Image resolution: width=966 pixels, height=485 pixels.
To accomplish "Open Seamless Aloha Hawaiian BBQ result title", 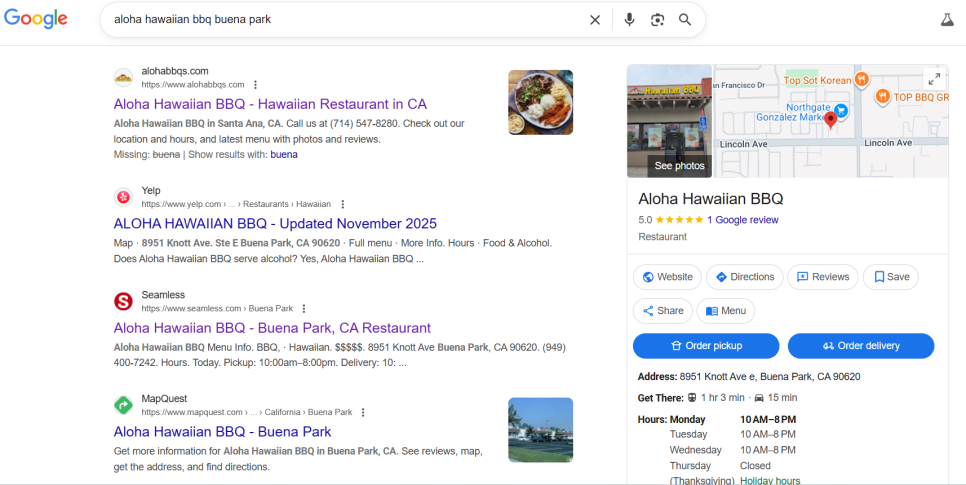I will [x=272, y=328].
